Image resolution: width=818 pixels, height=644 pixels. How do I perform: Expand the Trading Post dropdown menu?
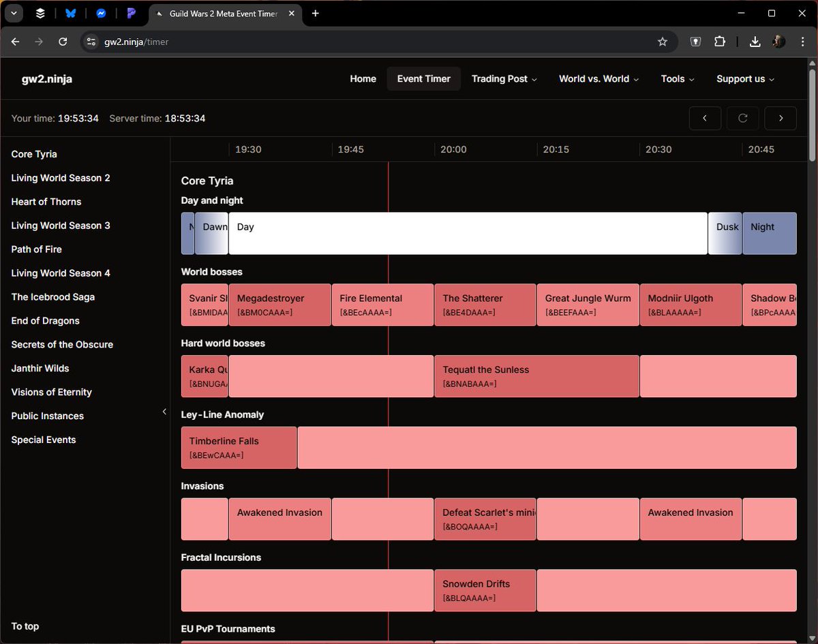(x=504, y=78)
